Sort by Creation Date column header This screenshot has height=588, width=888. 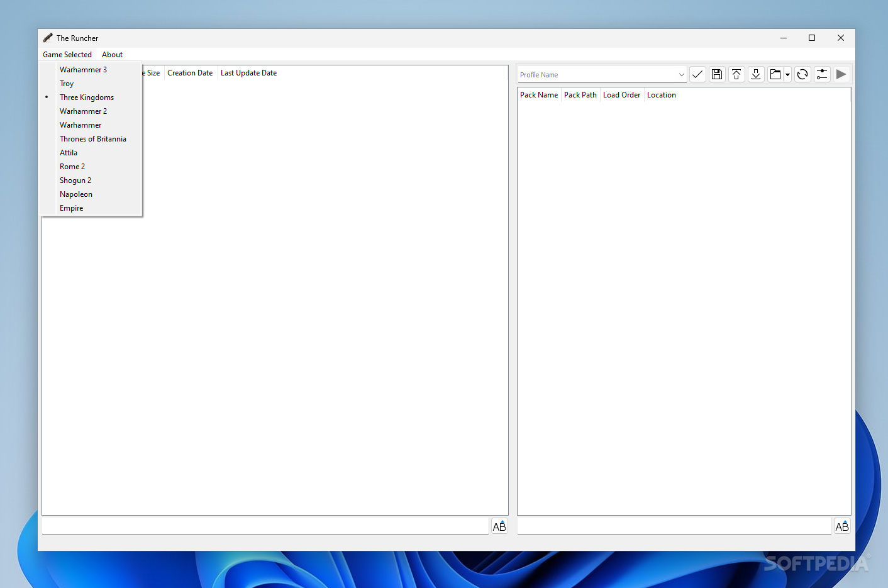click(x=190, y=73)
